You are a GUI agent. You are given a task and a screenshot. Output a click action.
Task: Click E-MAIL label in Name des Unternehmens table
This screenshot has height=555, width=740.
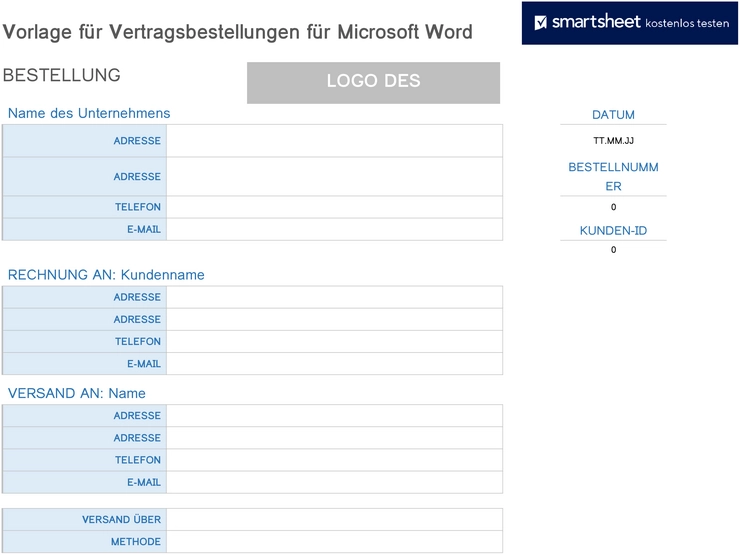point(144,229)
